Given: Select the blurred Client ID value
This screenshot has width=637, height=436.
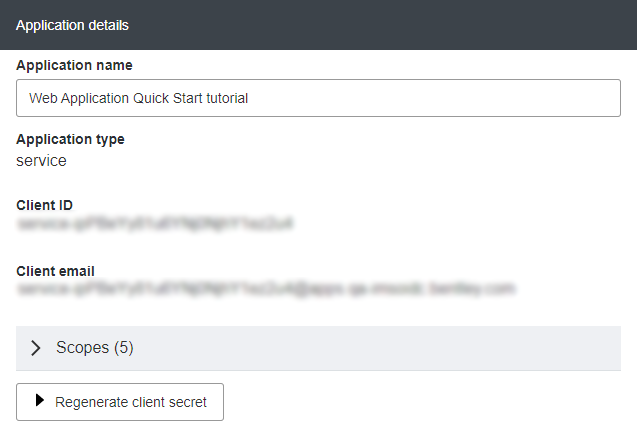Looking at the screenshot, I should coord(155,225).
